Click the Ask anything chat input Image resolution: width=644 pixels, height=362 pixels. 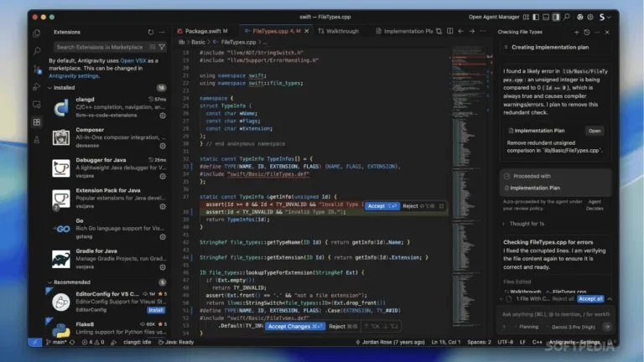555,314
